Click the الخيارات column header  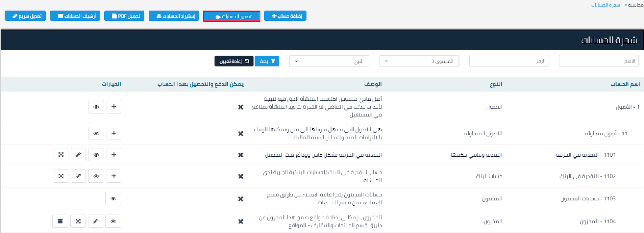(x=111, y=84)
